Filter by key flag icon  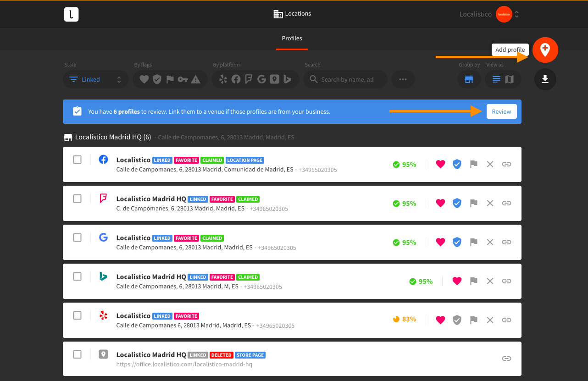[183, 79]
